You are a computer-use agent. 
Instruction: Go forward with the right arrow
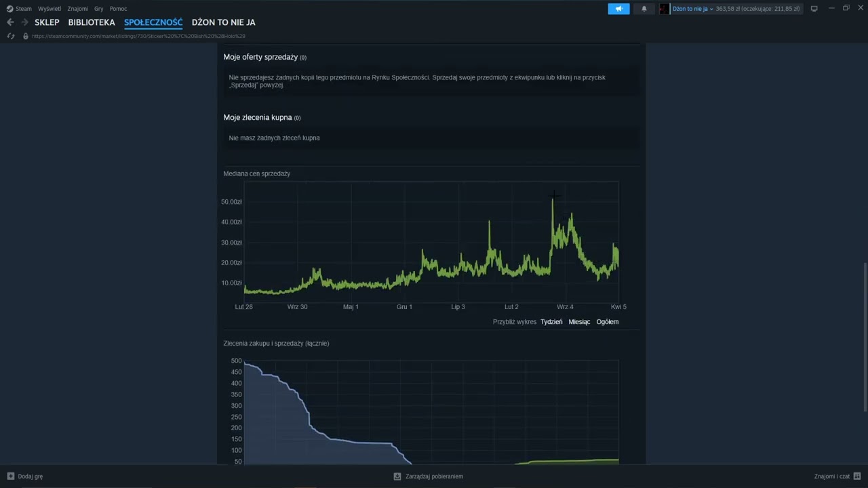click(x=24, y=22)
